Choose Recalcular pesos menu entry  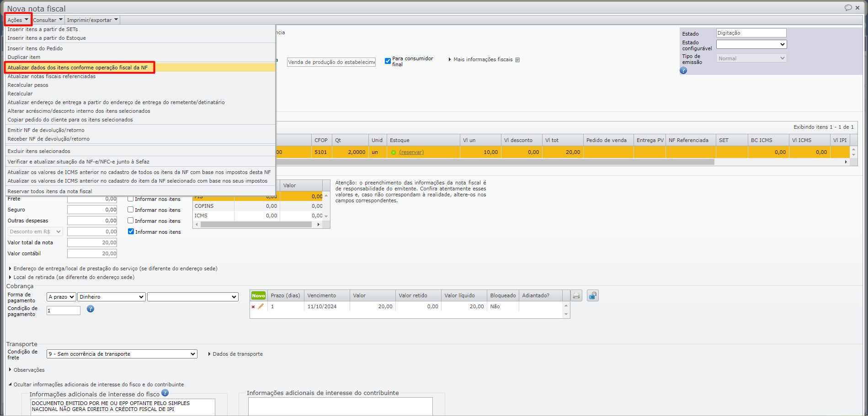pos(140,85)
